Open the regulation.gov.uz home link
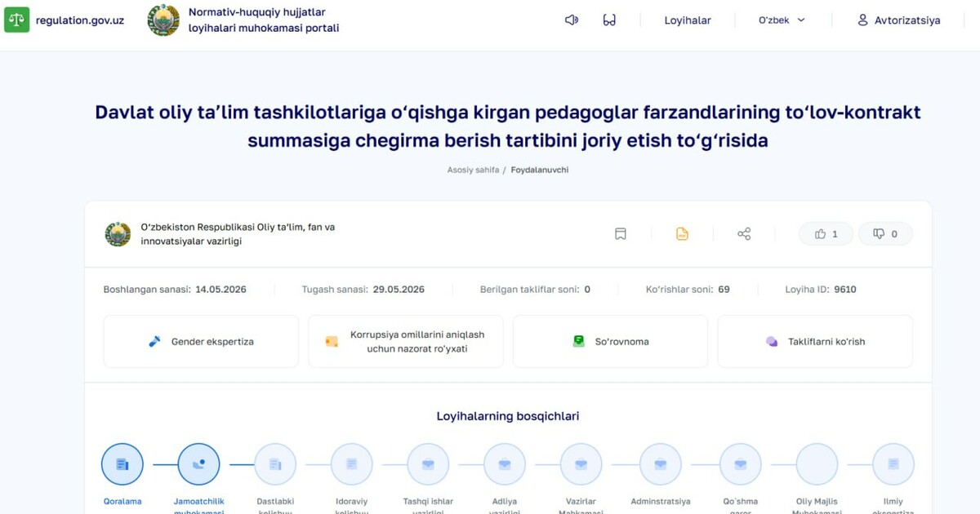This screenshot has height=514, width=980. coord(80,20)
